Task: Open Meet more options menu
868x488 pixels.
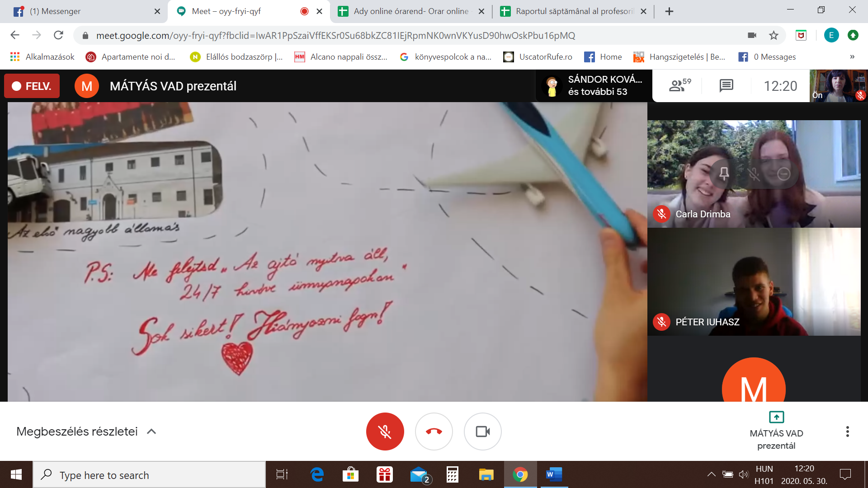Action: tap(847, 432)
